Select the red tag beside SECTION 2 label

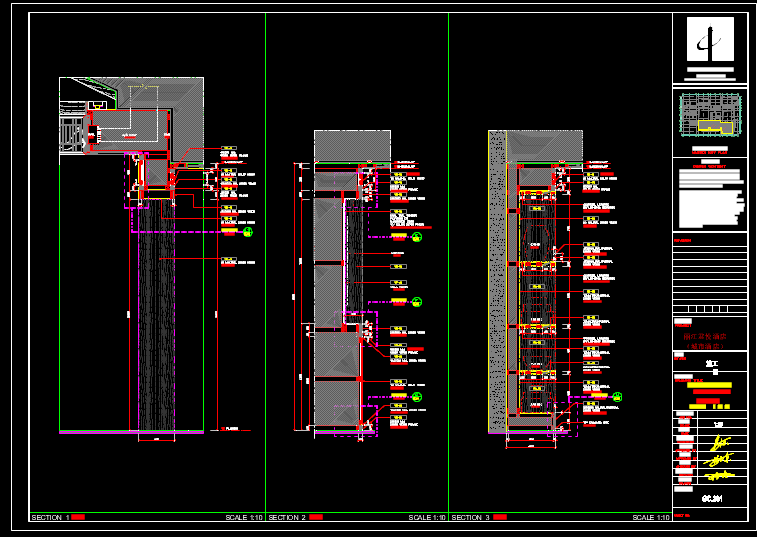(x=316, y=517)
